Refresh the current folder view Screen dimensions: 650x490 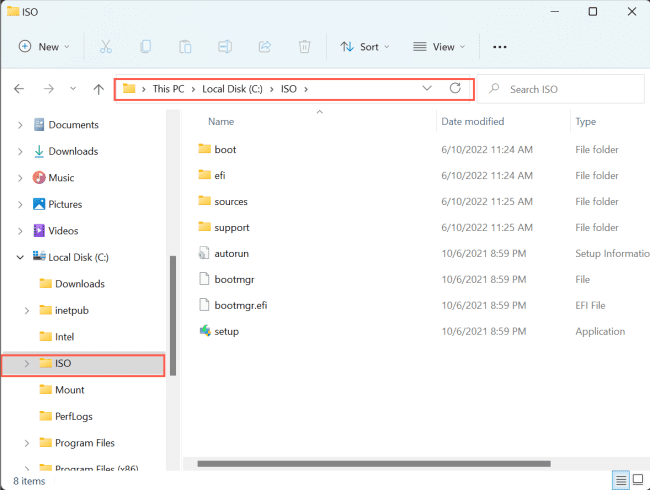pyautogui.click(x=455, y=89)
